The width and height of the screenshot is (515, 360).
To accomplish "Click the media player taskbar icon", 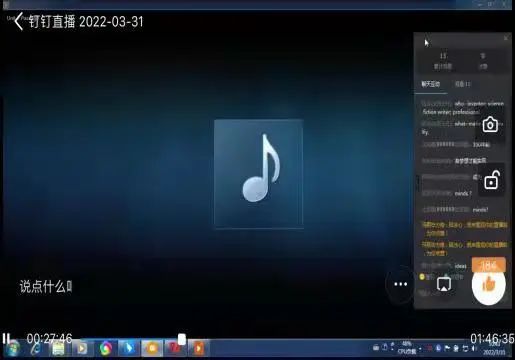I will 82,349.
